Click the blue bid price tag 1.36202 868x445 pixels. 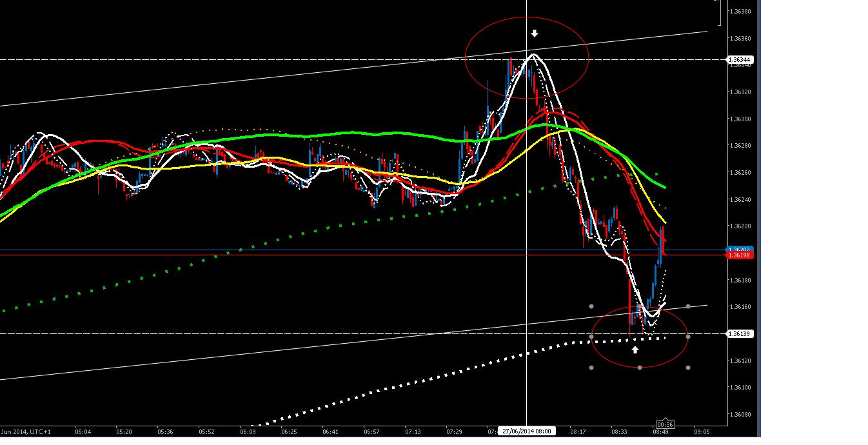[x=740, y=250]
